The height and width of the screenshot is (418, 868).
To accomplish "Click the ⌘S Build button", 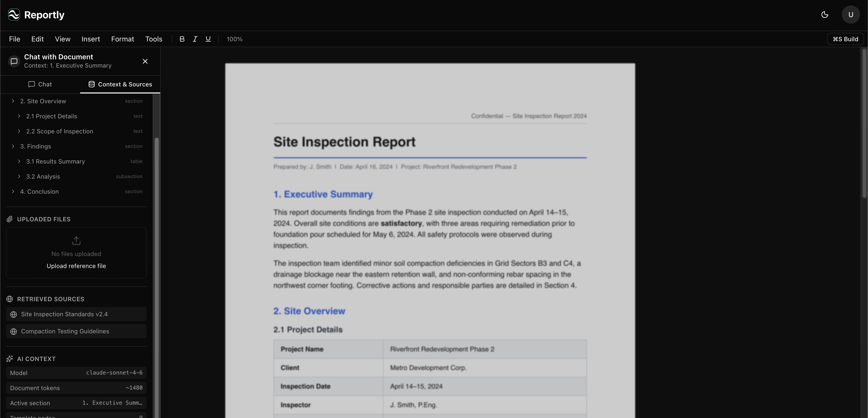I will click(x=846, y=39).
